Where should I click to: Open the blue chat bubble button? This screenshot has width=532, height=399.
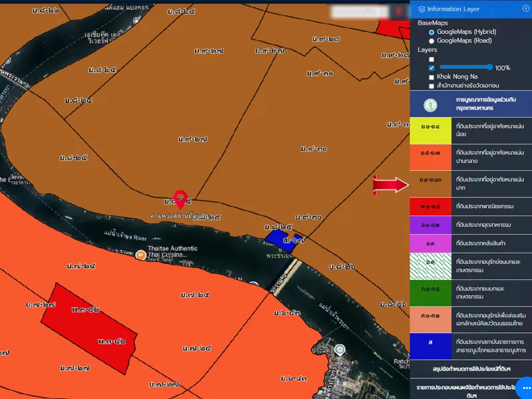click(x=525, y=386)
